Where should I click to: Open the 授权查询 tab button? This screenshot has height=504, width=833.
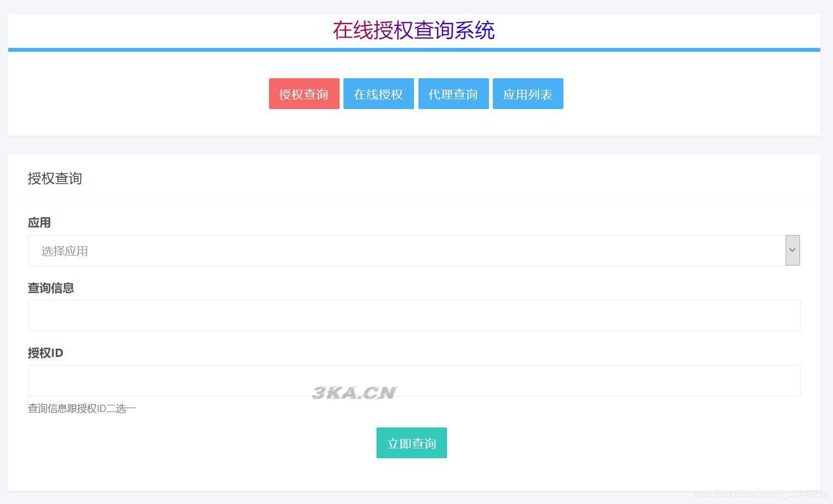click(304, 94)
